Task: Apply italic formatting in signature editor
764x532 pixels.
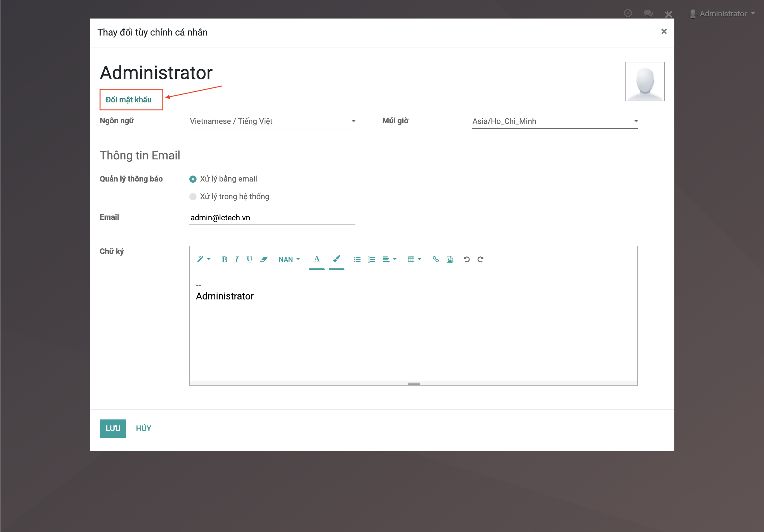Action: (x=237, y=259)
